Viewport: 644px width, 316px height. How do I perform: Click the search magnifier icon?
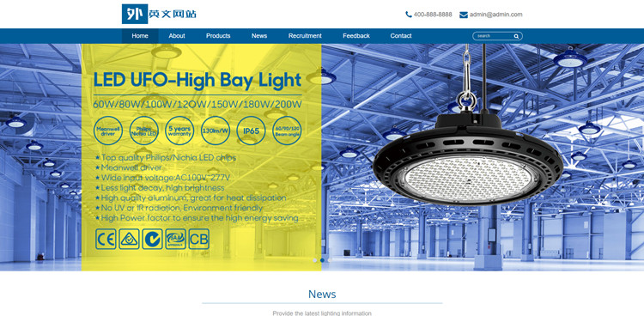[x=516, y=36]
